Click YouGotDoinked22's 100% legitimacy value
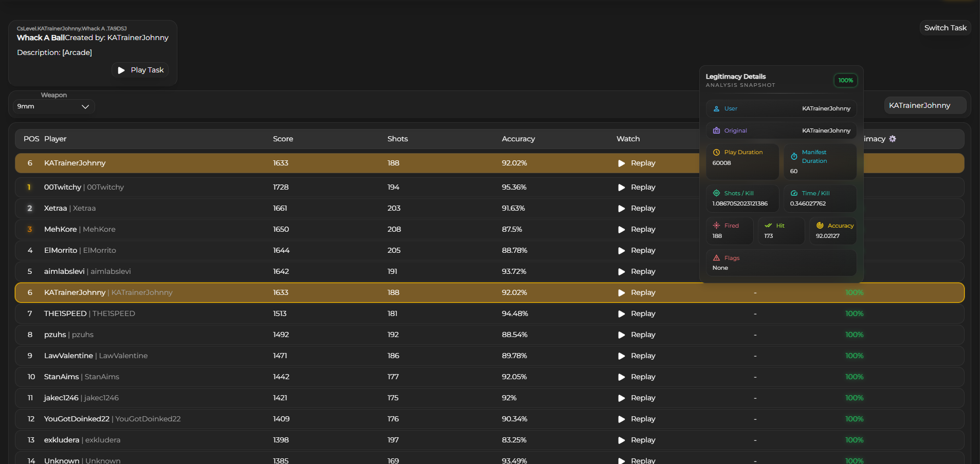The width and height of the screenshot is (980, 464). pyautogui.click(x=854, y=419)
